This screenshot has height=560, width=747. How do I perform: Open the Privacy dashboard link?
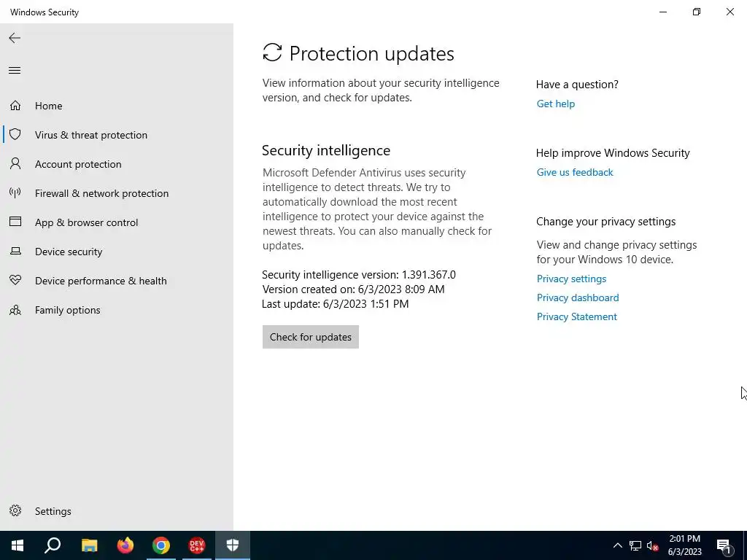578,297
